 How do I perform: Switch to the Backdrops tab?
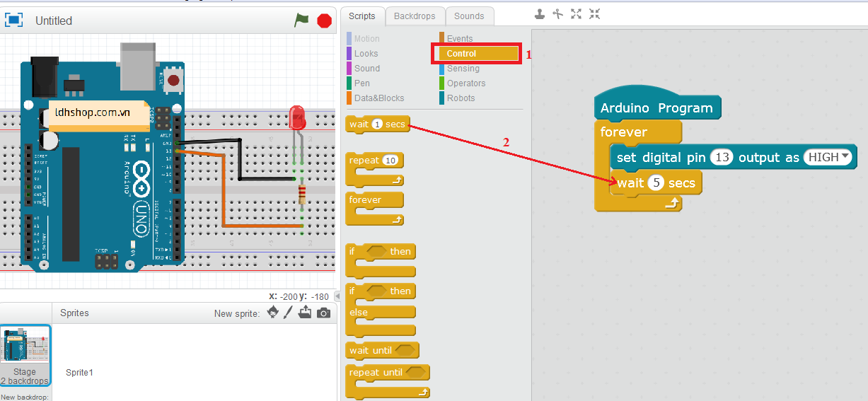click(x=416, y=16)
